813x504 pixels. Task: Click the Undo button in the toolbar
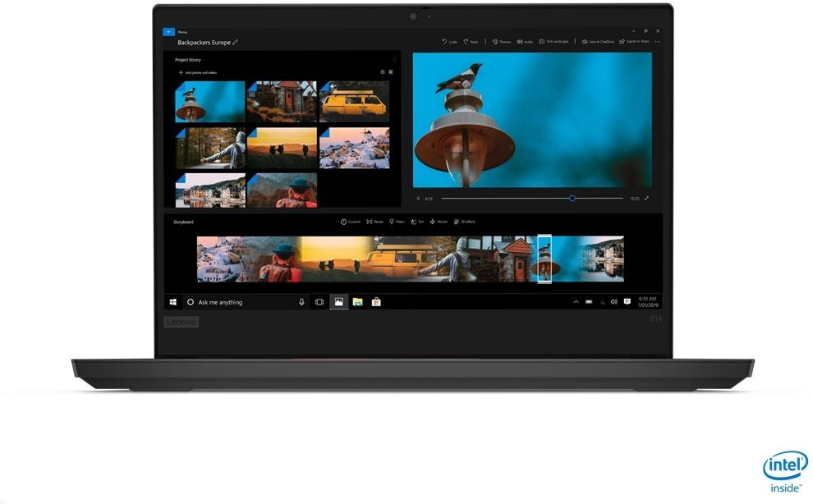click(x=448, y=41)
